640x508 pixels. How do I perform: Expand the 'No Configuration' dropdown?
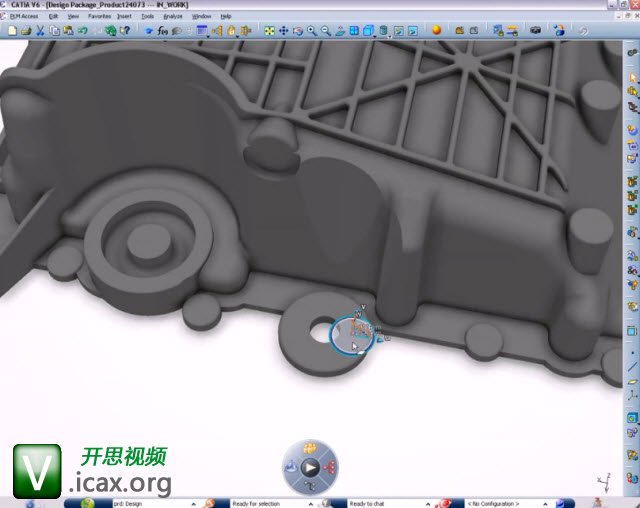(x=545, y=504)
